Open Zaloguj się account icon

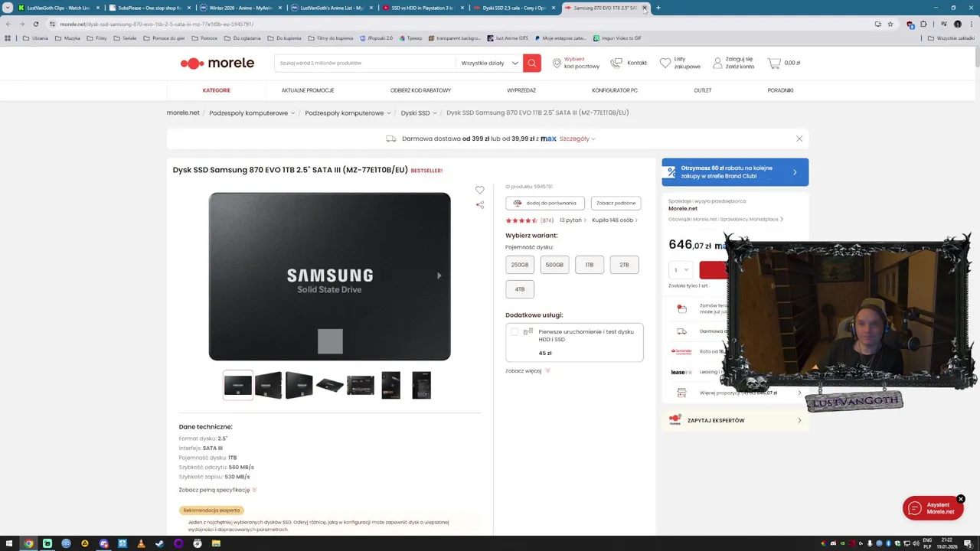(x=717, y=63)
